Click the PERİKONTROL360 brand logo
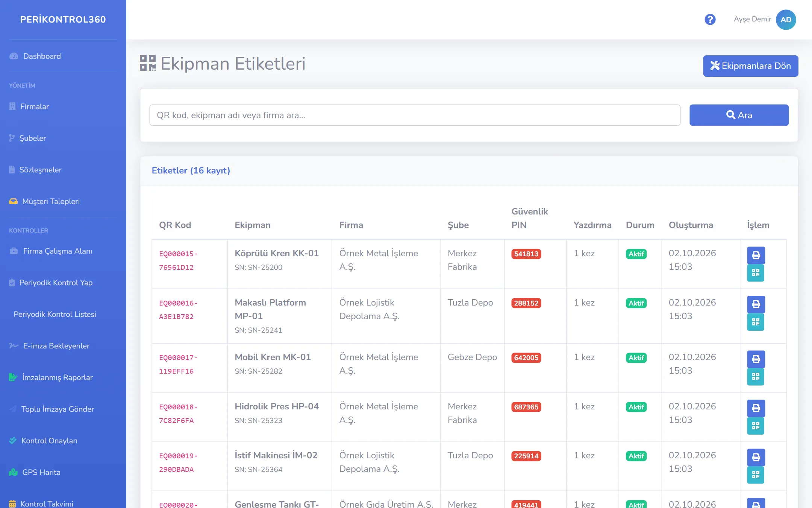The image size is (812, 508). click(63, 20)
